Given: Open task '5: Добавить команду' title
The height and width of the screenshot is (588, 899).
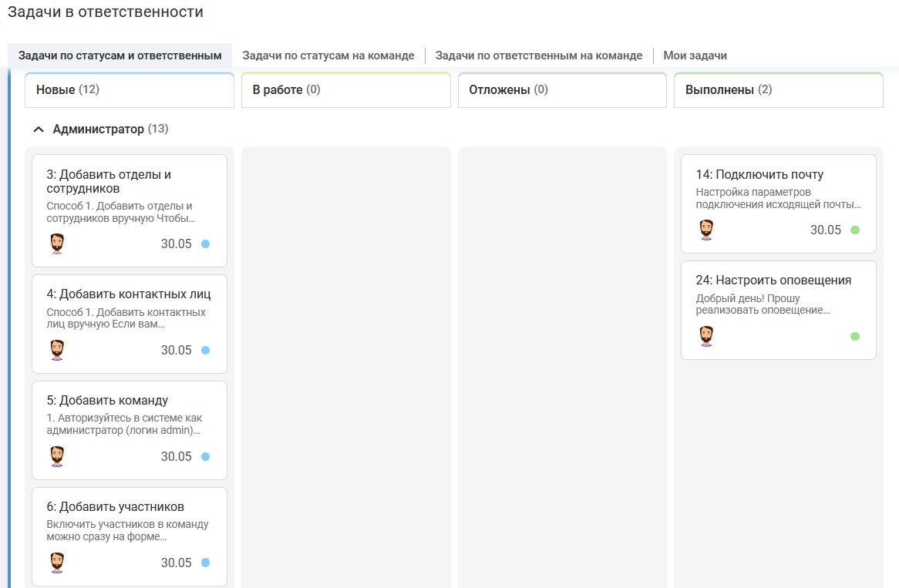Looking at the screenshot, I should point(107,401).
